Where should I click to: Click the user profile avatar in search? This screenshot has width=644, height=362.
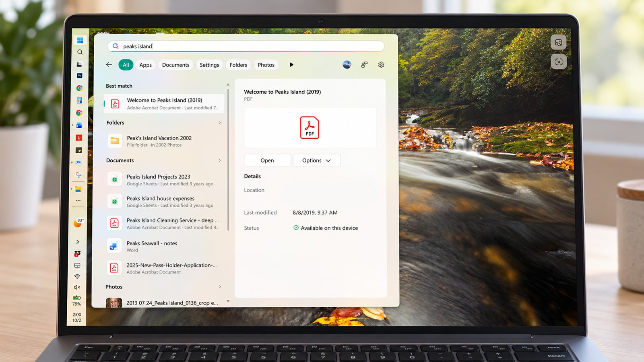coord(347,65)
